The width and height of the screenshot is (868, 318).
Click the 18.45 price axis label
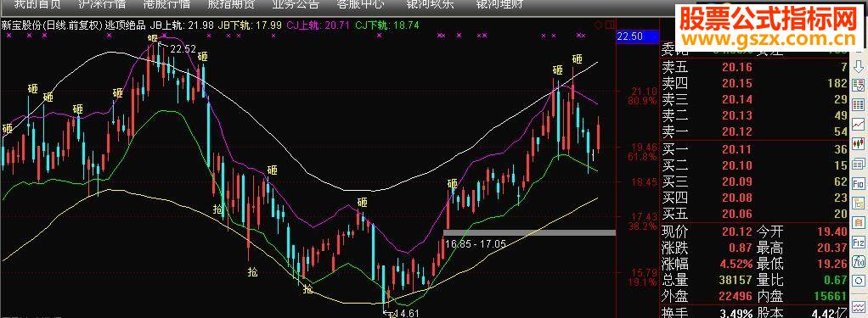(644, 182)
